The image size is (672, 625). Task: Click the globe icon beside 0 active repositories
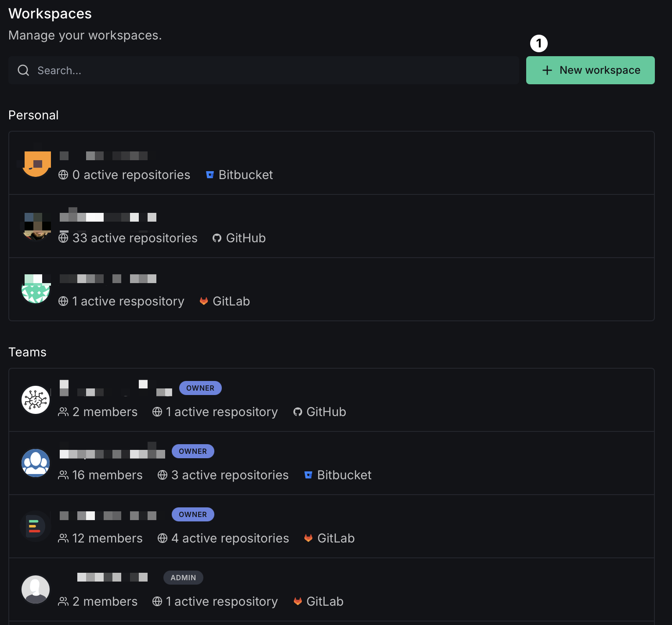coord(63,175)
